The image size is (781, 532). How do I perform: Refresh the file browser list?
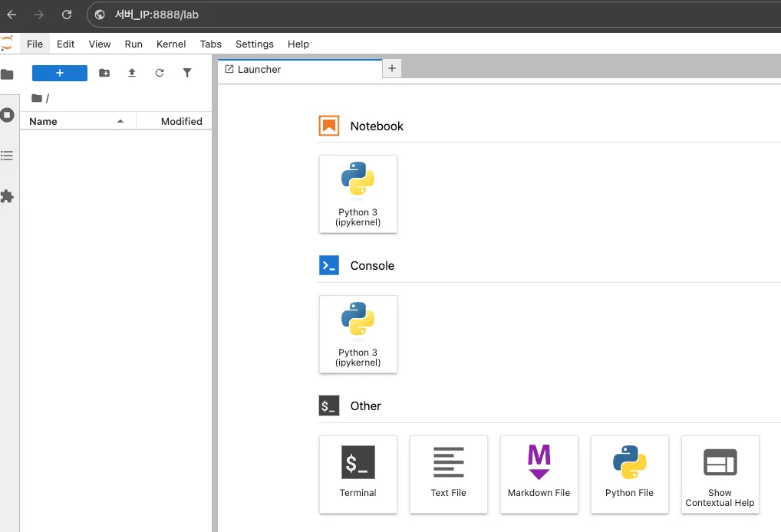(x=160, y=73)
